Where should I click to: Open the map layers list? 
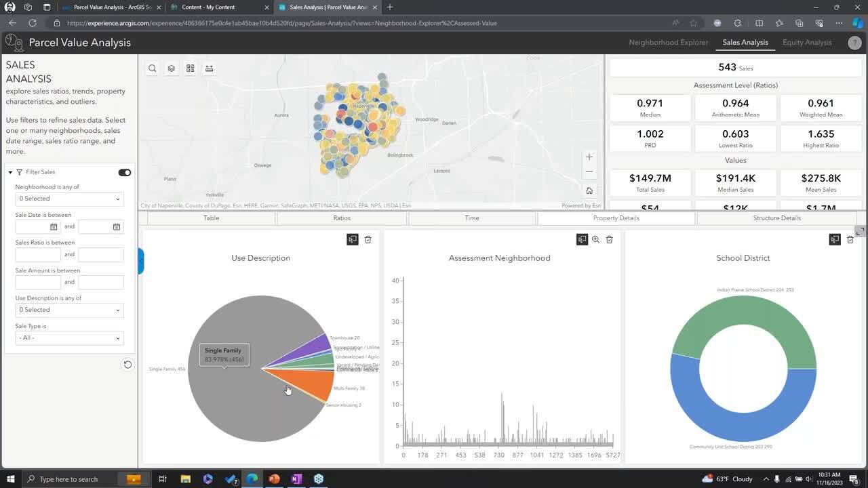[x=172, y=68]
